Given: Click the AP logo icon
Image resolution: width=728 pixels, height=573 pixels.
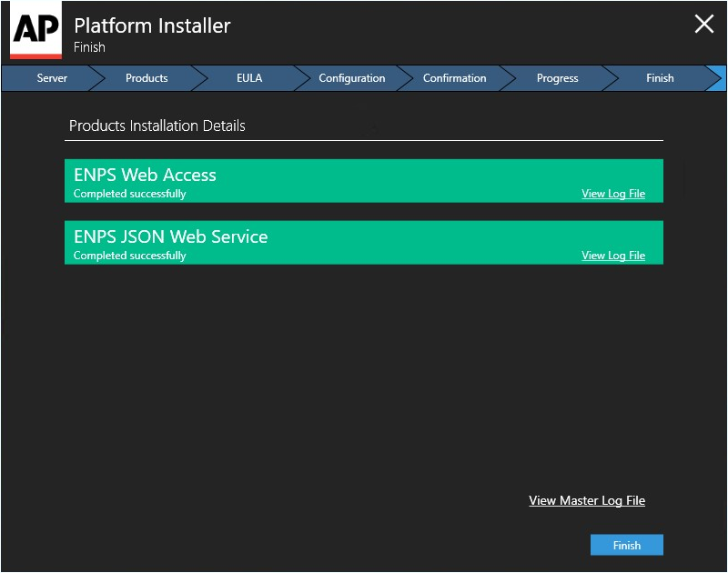Looking at the screenshot, I should tap(35, 30).
